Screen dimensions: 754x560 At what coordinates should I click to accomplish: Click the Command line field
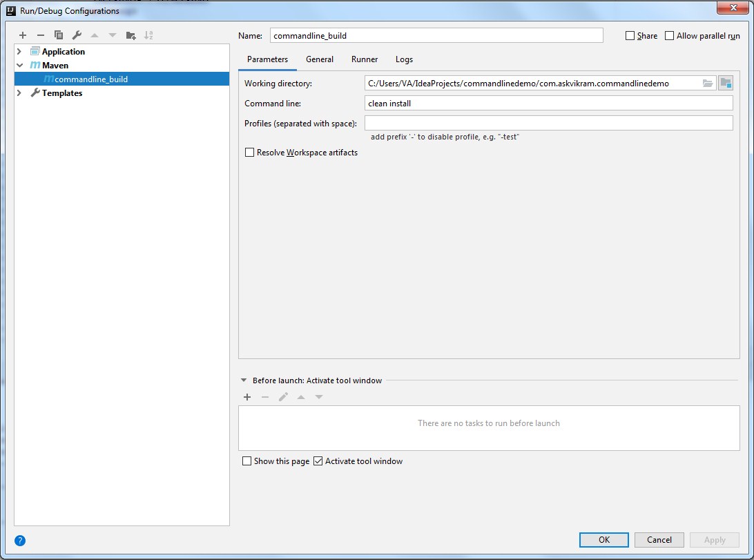(549, 104)
